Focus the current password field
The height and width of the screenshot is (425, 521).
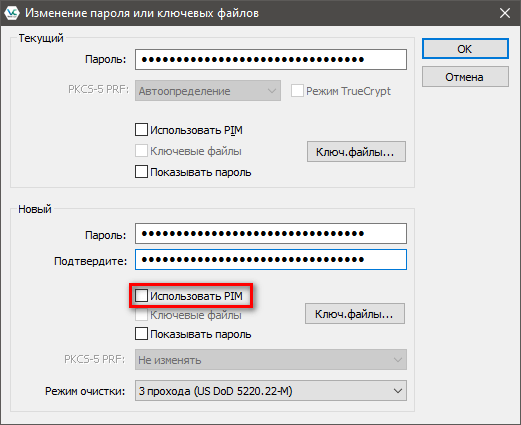point(271,60)
